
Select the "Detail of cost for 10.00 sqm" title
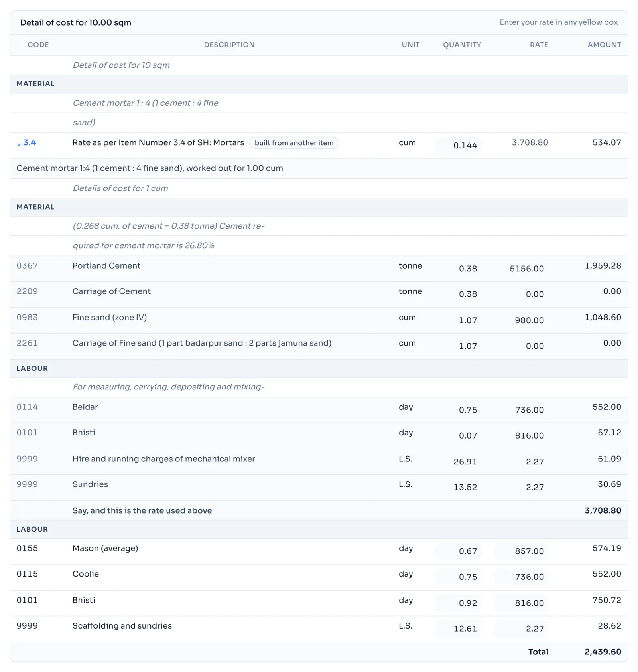coord(76,22)
